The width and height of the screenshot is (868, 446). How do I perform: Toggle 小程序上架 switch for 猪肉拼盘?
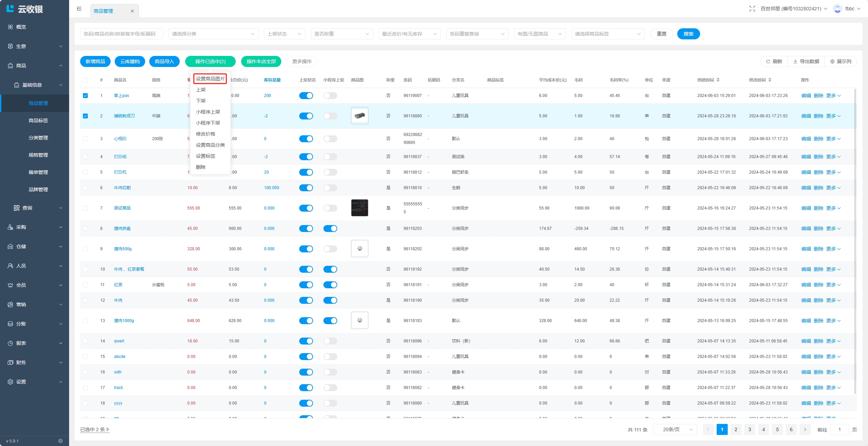[x=330, y=229]
